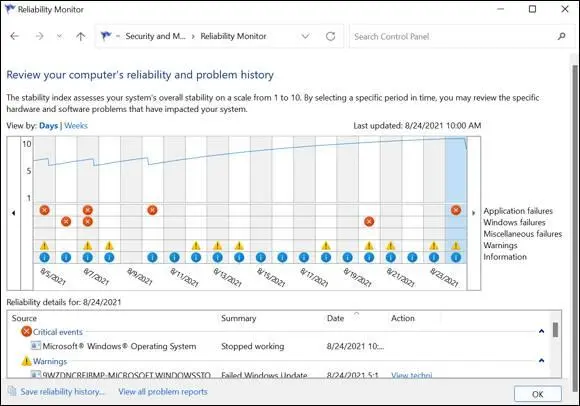Collapse the Critical events group
This screenshot has height=406, width=580.
(x=542, y=331)
